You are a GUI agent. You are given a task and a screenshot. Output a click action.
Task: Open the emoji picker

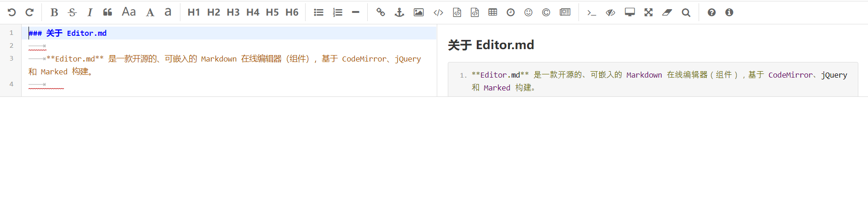click(x=528, y=12)
